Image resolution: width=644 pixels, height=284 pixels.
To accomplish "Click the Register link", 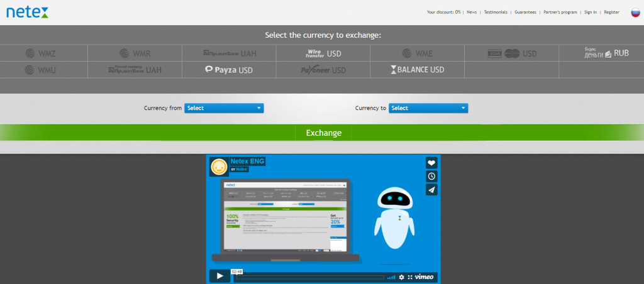I will (x=611, y=13).
